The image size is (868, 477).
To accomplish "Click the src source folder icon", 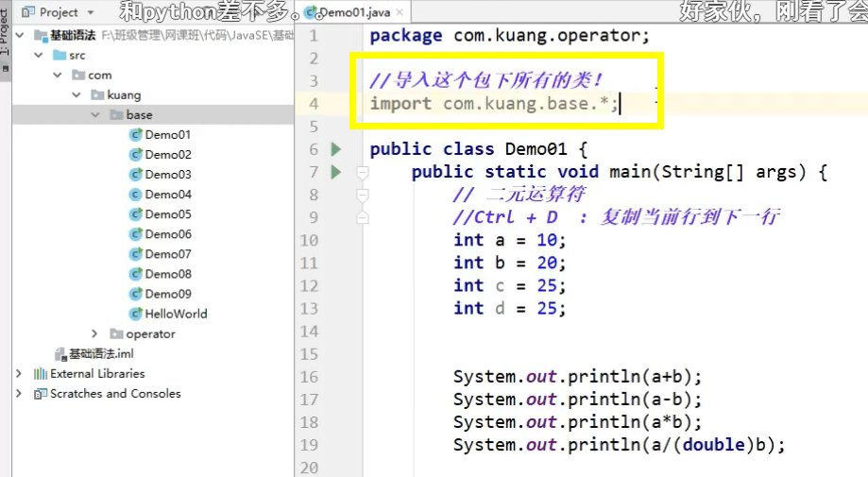I will [60, 55].
